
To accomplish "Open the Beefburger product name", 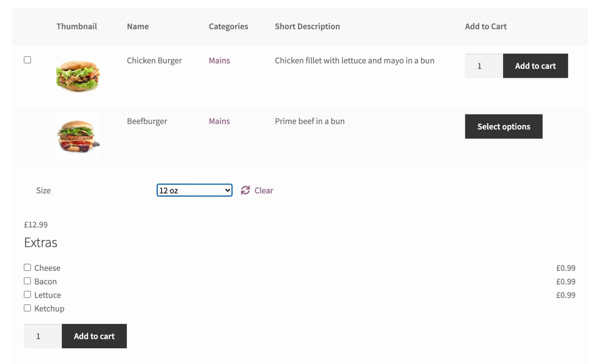I will click(147, 121).
